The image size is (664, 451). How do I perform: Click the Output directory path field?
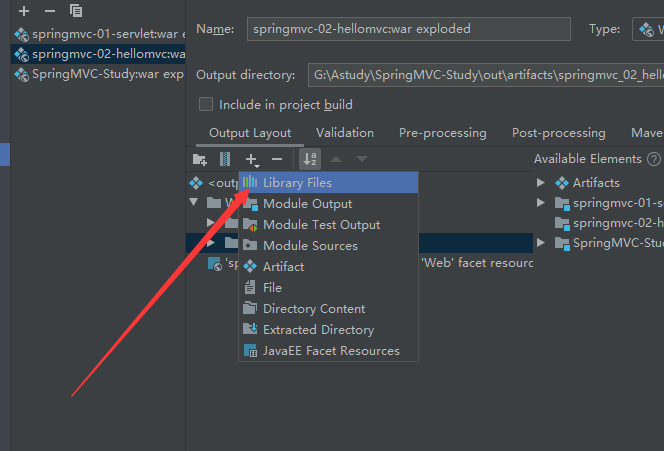tap(486, 75)
